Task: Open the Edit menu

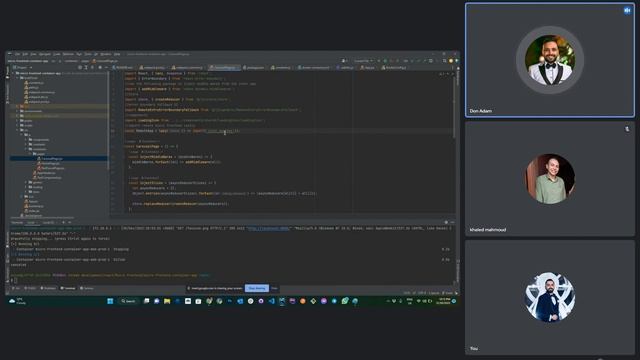Action: pos(25,54)
